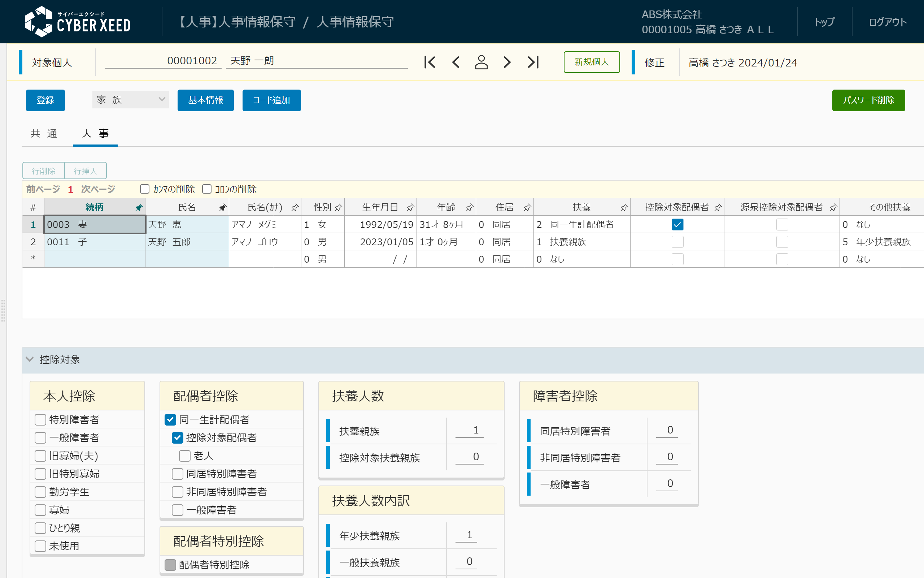This screenshot has height=578, width=924.
Task: Check 一般障害者 under 配偶者控除
Action: pos(178,510)
